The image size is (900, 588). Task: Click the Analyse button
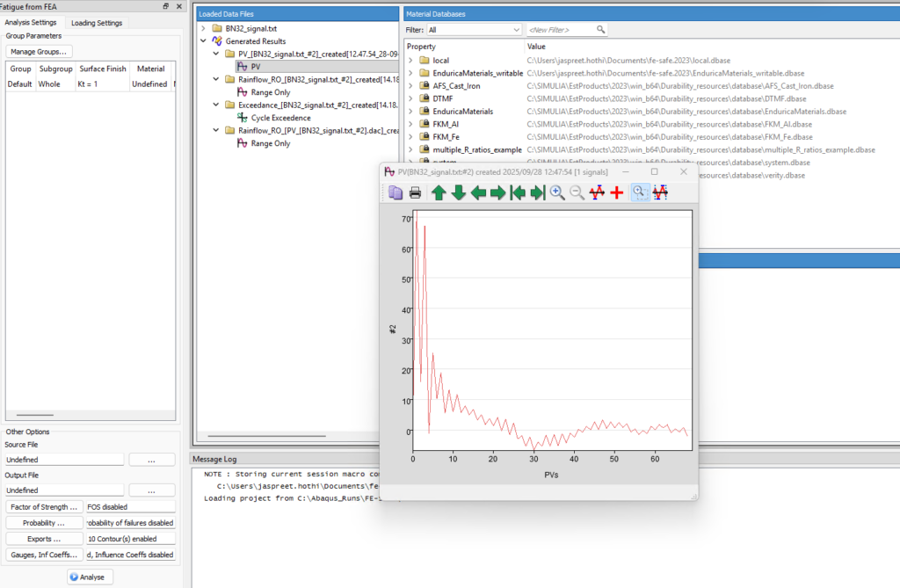[90, 577]
